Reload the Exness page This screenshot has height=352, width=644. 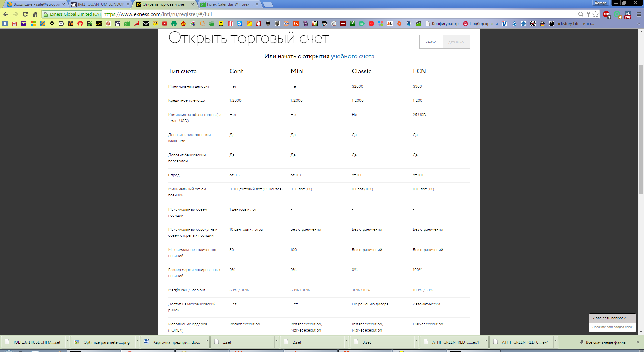(25, 14)
